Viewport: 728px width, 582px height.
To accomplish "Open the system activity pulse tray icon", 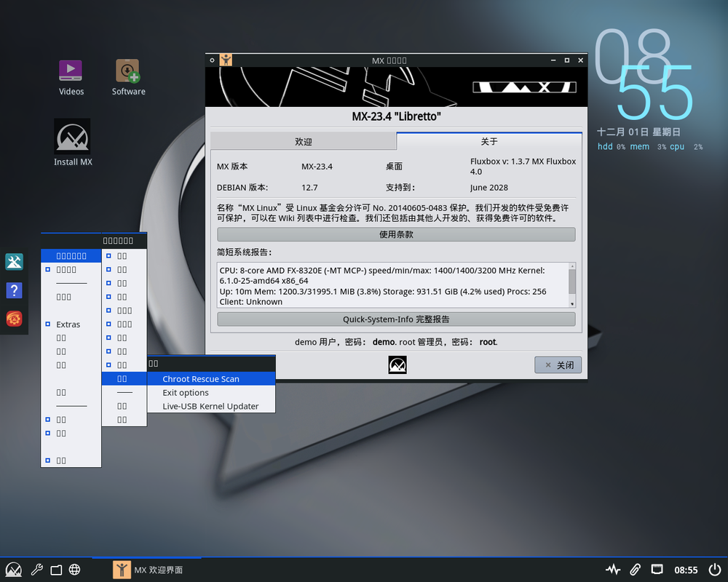I will [613, 570].
